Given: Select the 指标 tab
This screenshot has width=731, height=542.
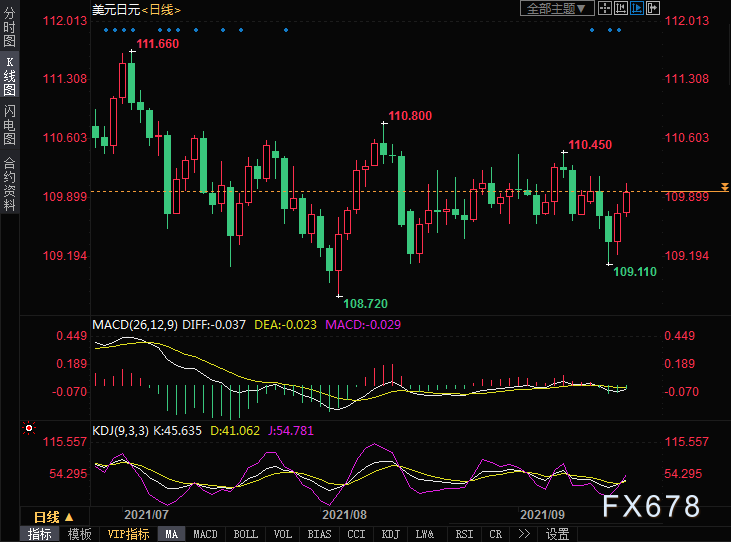Looking at the screenshot, I should tap(40, 534).
